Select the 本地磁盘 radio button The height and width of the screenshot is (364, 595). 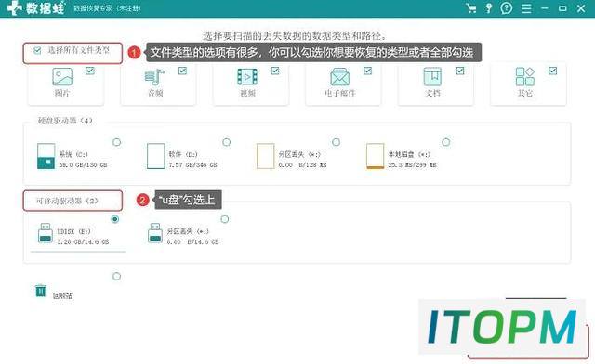(x=446, y=142)
